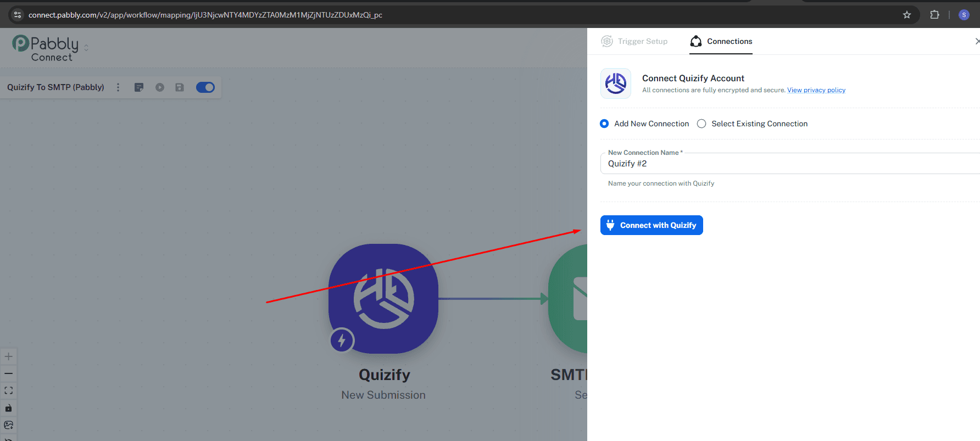Screen dimensions: 980x441
Task: Zoom in on the canvas
Action: pyautogui.click(x=8, y=356)
